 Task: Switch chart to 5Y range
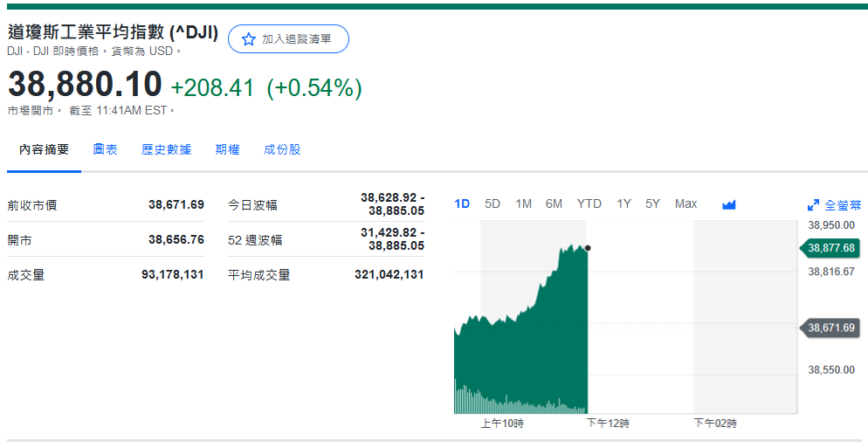click(x=652, y=203)
